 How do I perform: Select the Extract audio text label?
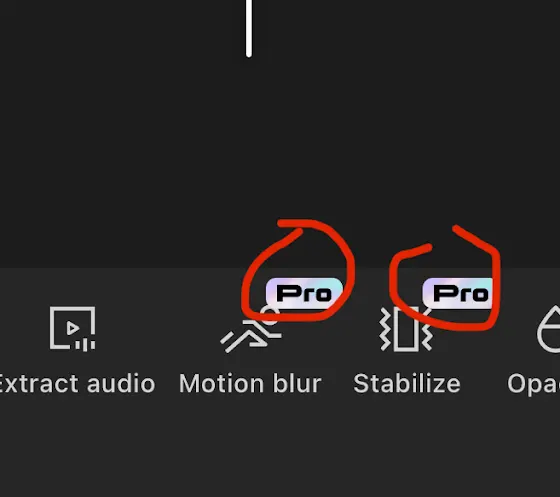click(x=76, y=384)
